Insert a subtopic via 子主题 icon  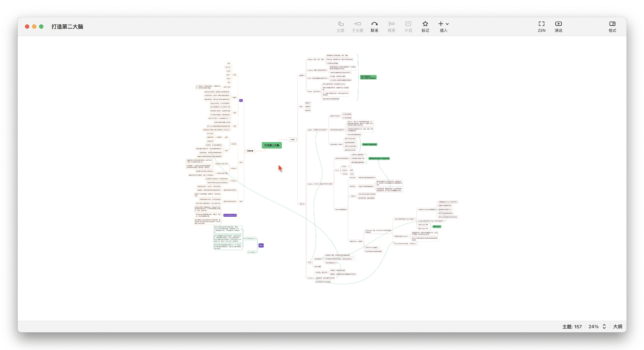(x=357, y=24)
